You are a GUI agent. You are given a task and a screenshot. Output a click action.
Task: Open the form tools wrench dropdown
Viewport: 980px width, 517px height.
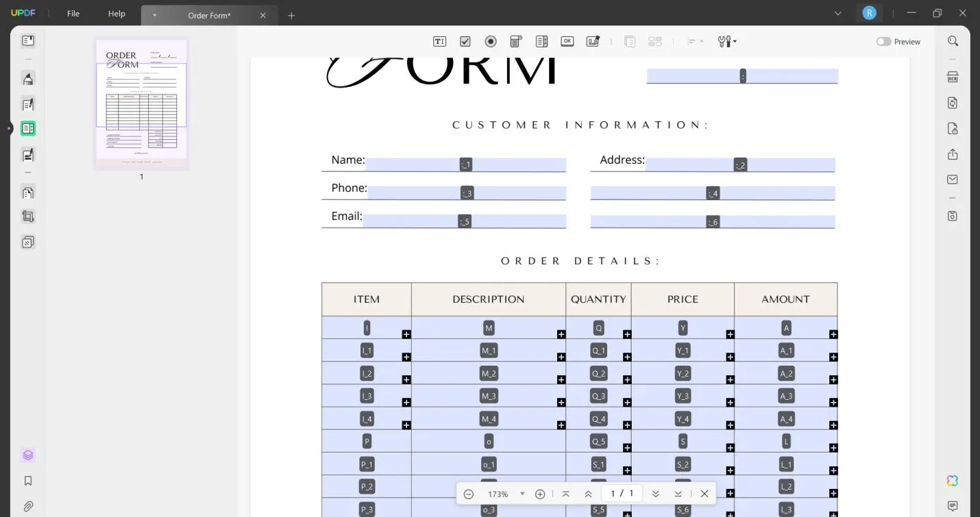pyautogui.click(x=727, y=42)
